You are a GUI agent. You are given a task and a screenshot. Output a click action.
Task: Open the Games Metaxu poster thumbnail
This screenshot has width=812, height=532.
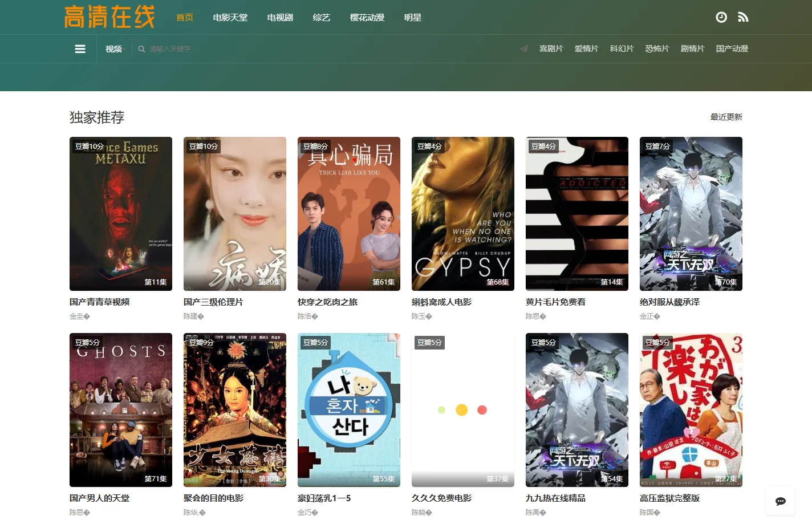[121, 214]
